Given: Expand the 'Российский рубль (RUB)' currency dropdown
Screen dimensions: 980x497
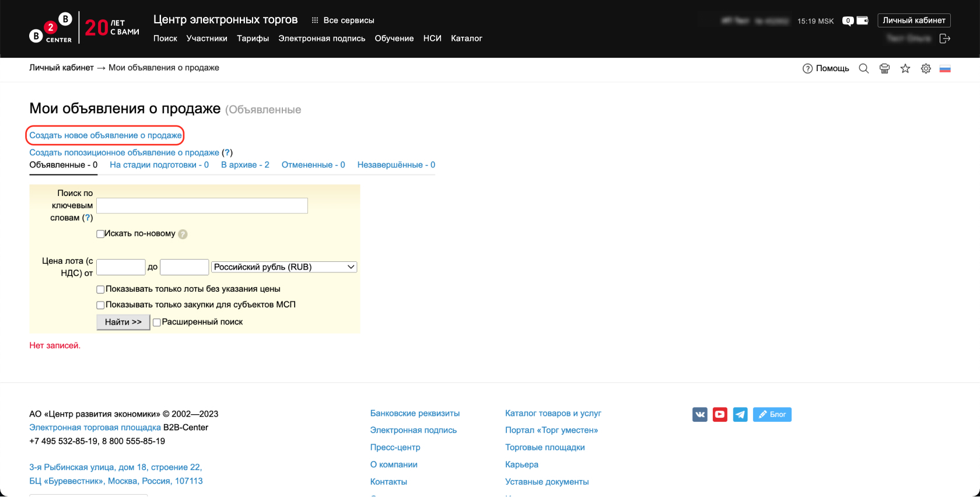Looking at the screenshot, I should (x=284, y=267).
